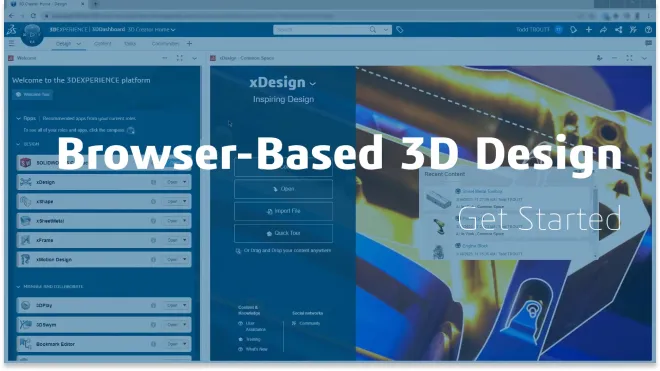Collapse the Apps section chevron
Screen dimensions: 660x371
tap(18, 119)
